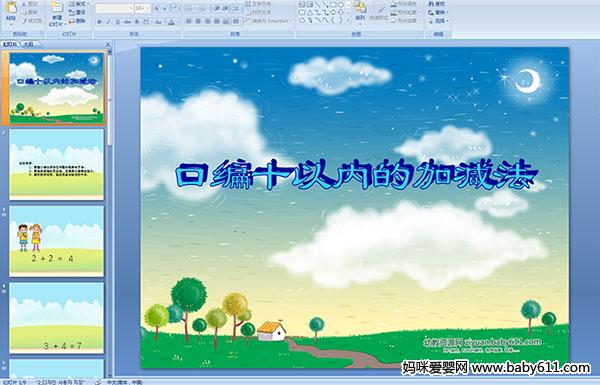600x385 pixels.
Task: Click the Clear Formatting icon
Action: (175, 8)
